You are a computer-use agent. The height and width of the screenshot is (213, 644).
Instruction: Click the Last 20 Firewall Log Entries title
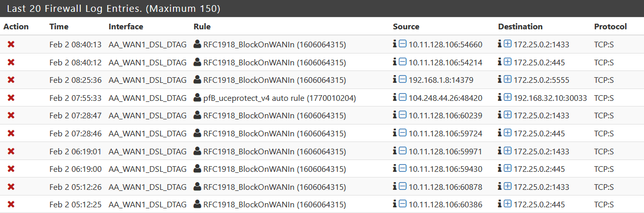tap(113, 9)
